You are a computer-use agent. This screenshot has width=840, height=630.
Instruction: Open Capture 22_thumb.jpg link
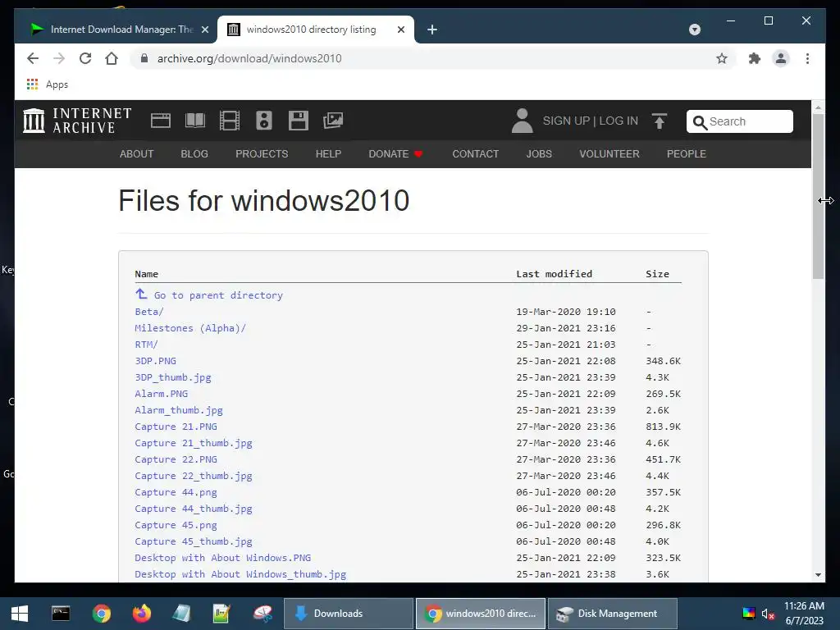(194, 476)
